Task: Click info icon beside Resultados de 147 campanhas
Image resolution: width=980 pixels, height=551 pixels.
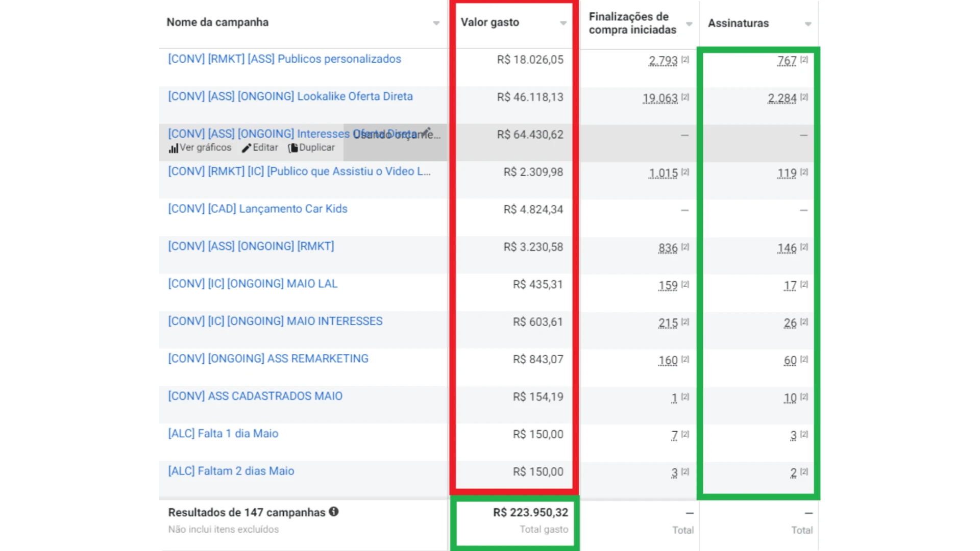Action: [334, 512]
